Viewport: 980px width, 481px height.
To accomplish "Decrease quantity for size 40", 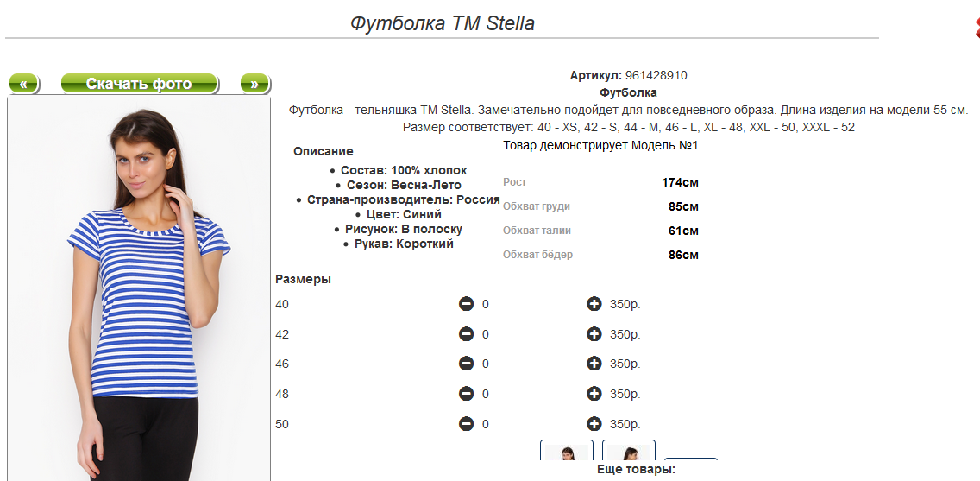I will click(466, 304).
